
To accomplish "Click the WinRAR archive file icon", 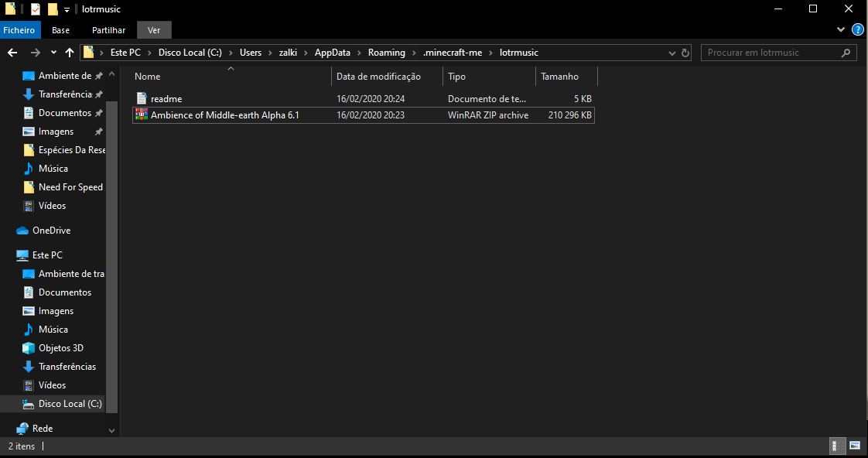I will tap(141, 115).
